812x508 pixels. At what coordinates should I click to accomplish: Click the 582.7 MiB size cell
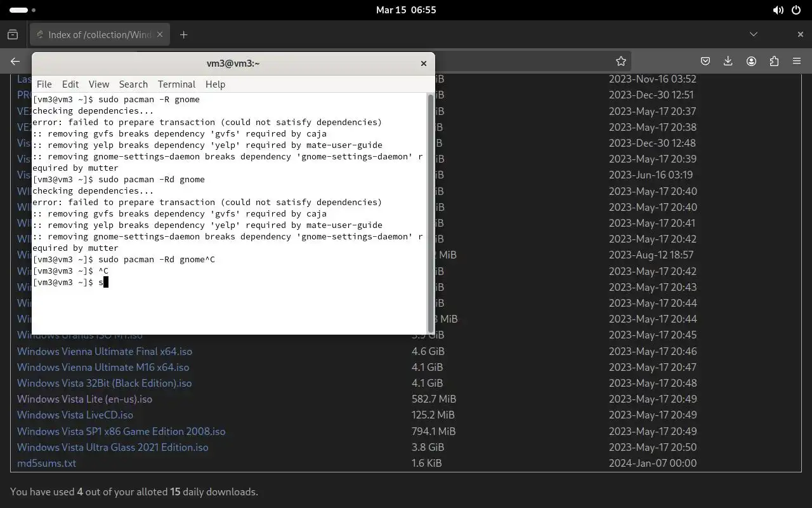(x=434, y=399)
